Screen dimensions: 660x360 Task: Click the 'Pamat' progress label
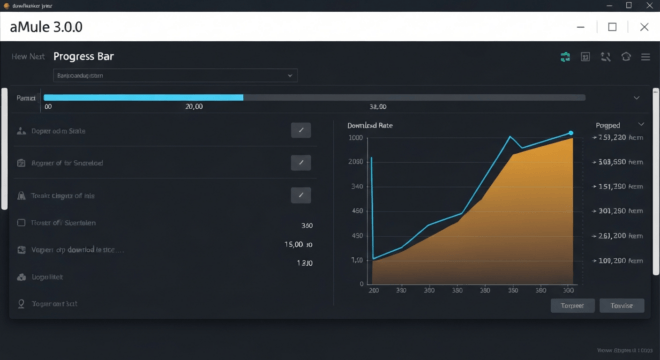point(26,98)
